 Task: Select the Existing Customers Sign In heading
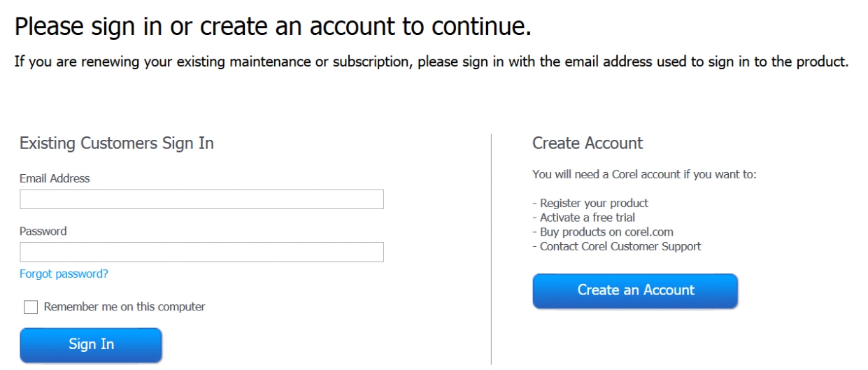coord(117,143)
